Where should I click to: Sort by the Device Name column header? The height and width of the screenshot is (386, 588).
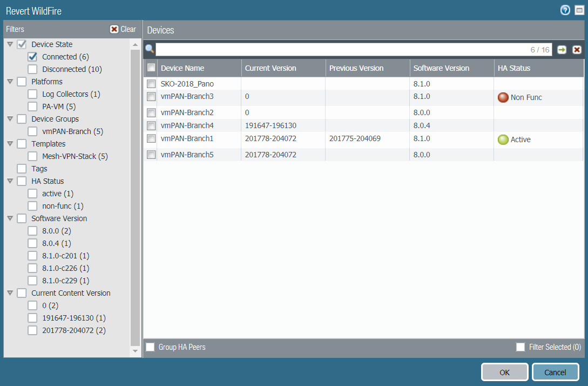click(183, 68)
